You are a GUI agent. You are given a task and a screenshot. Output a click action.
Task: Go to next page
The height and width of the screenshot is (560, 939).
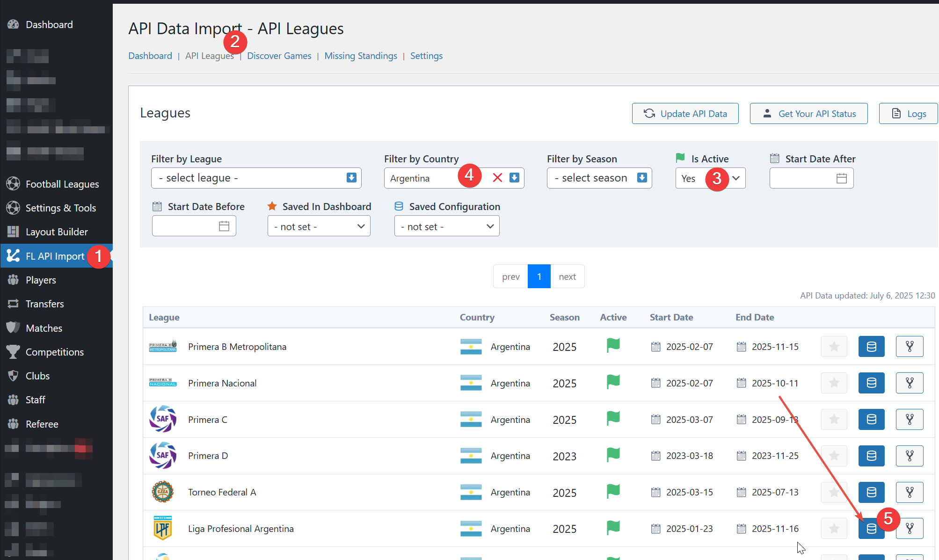tap(567, 276)
